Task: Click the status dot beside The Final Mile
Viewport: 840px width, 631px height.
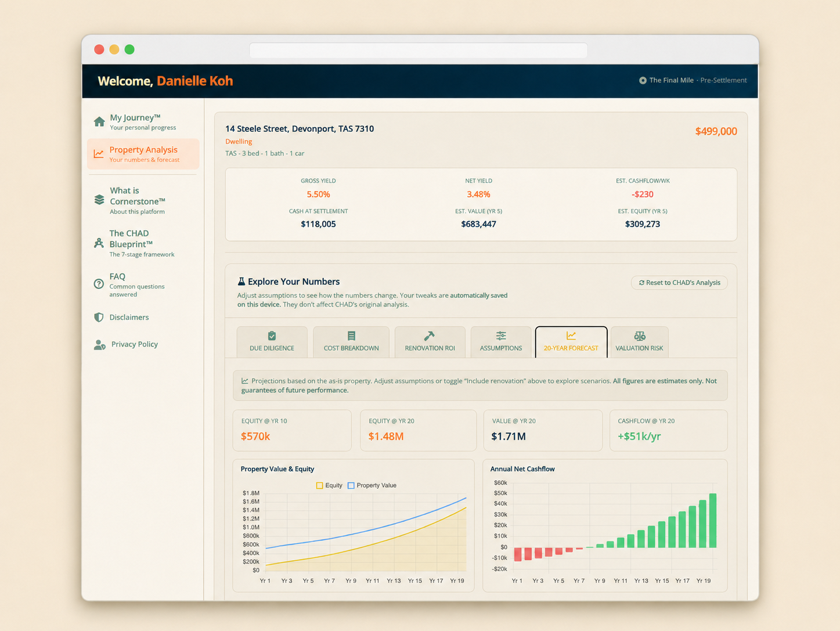Action: coord(643,81)
